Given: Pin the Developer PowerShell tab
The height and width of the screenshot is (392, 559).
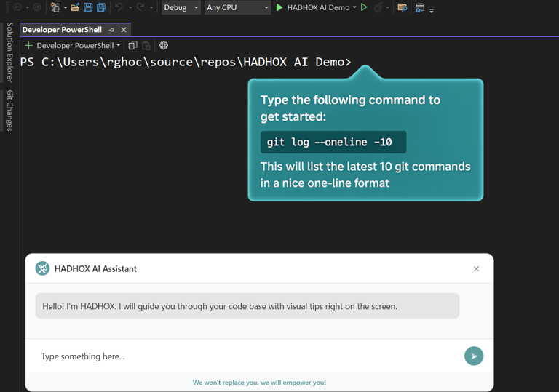Looking at the screenshot, I should [x=111, y=30].
